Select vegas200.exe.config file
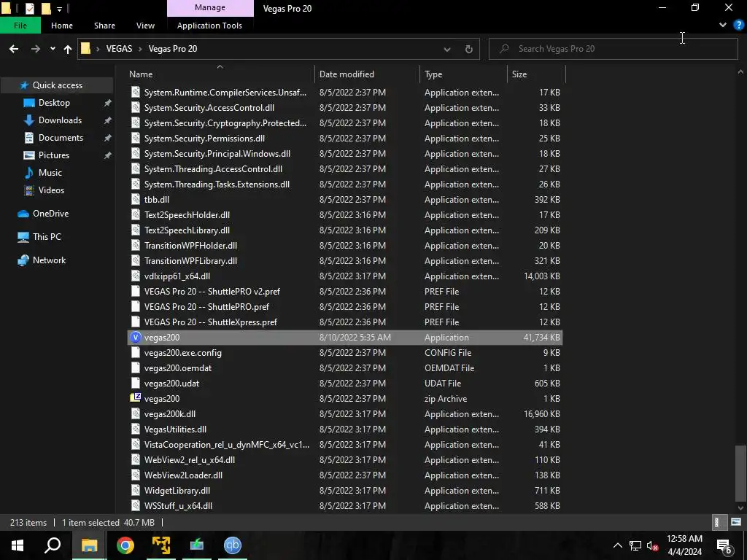The height and width of the screenshot is (560, 747). tap(345, 353)
